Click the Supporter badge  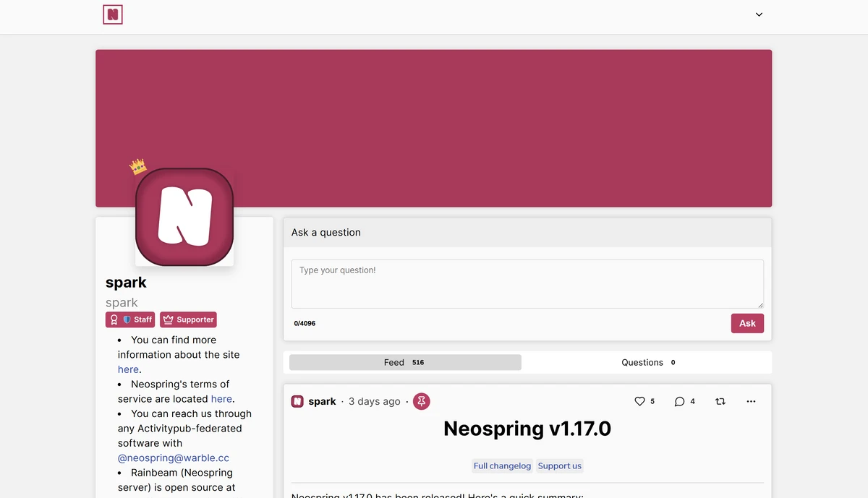[x=188, y=319]
